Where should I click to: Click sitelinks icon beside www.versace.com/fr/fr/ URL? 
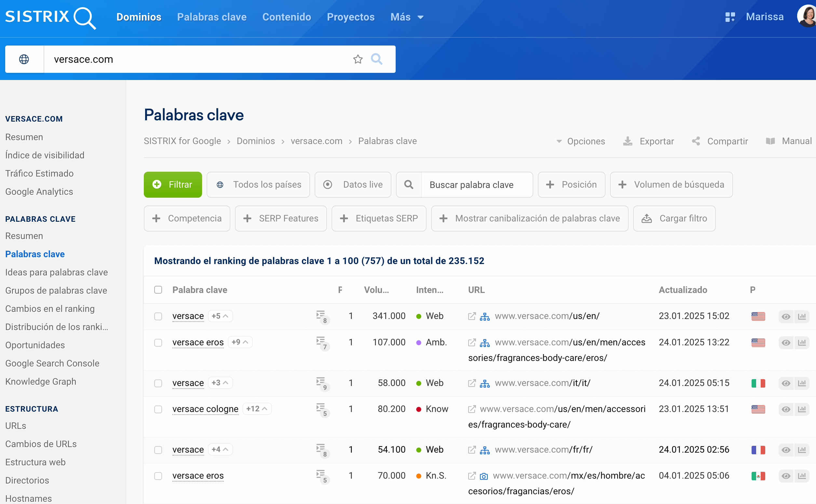click(484, 450)
